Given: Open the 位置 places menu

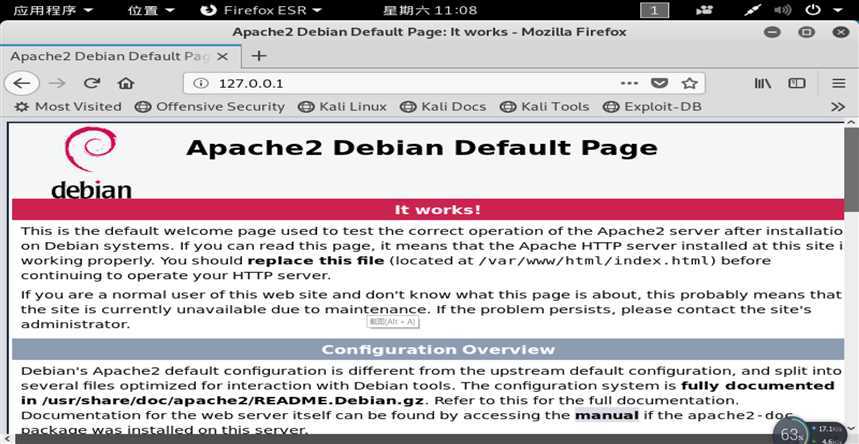Looking at the screenshot, I should tap(151, 10).
